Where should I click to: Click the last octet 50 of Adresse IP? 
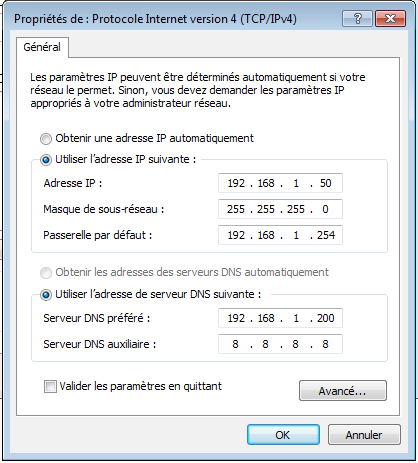pyautogui.click(x=325, y=183)
